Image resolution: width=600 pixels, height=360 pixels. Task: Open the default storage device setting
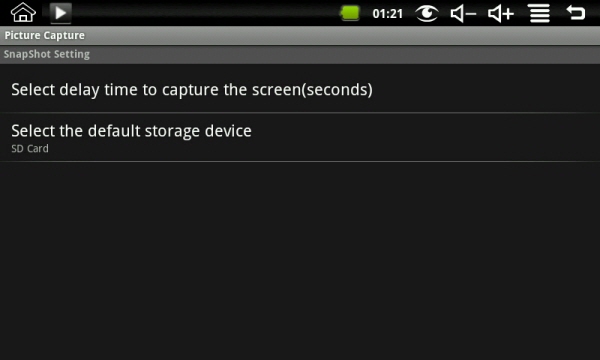tap(300, 137)
